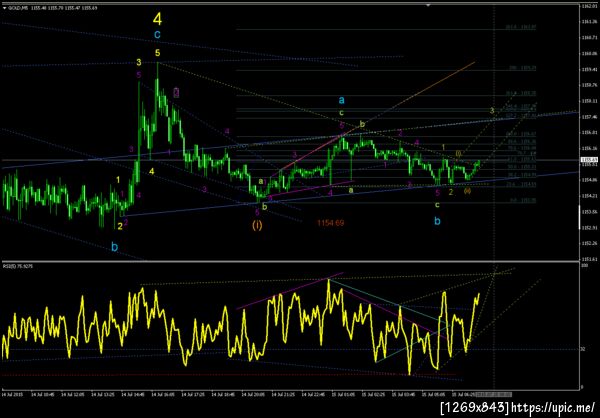600x418 pixels.
Task: Open the https://upic.me/ link
Action: pyautogui.click(x=553, y=408)
